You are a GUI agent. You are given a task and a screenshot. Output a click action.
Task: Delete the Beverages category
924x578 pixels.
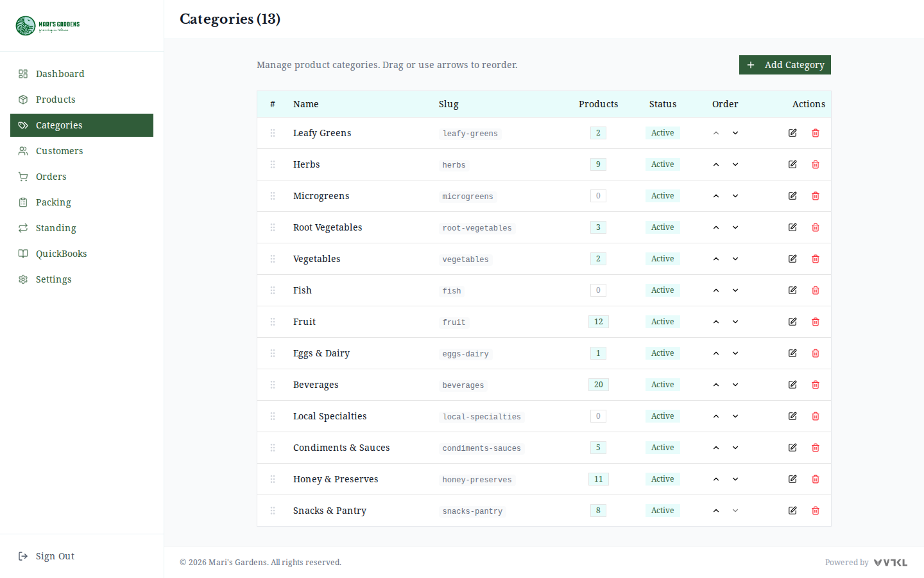[816, 385]
